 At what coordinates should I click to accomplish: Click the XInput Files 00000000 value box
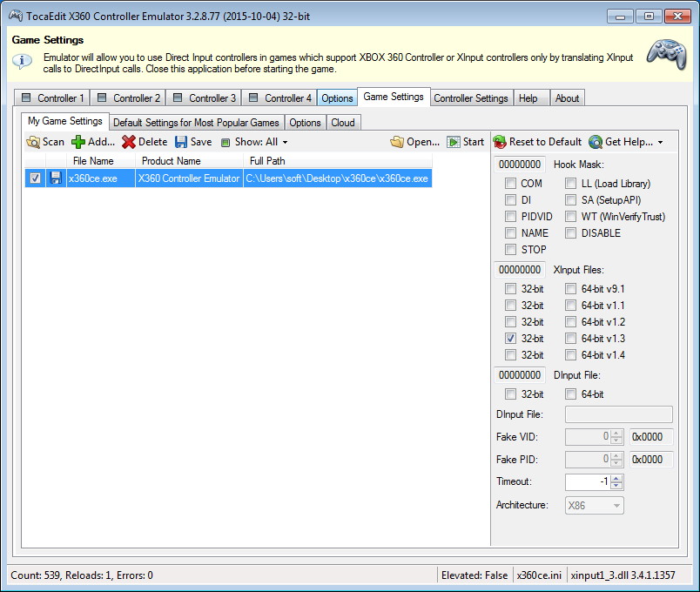(520, 270)
